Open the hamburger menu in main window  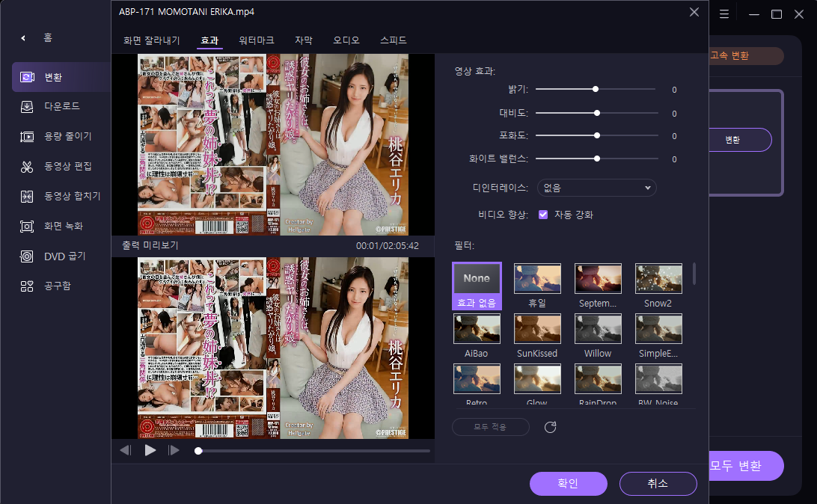coord(724,14)
